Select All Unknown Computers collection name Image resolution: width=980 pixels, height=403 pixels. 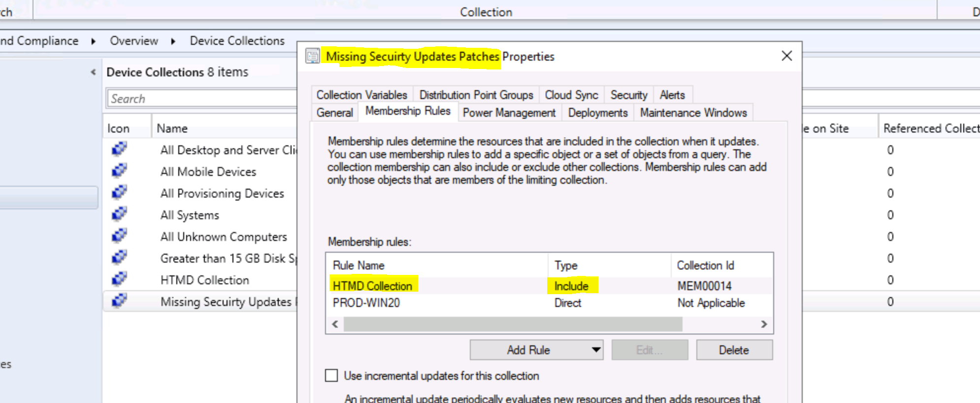pos(224,236)
